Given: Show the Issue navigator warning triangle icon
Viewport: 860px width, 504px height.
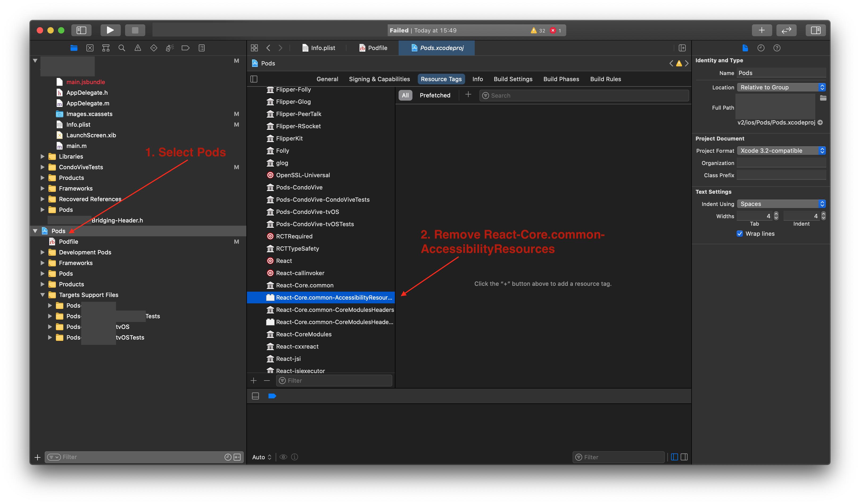Looking at the screenshot, I should pyautogui.click(x=138, y=48).
